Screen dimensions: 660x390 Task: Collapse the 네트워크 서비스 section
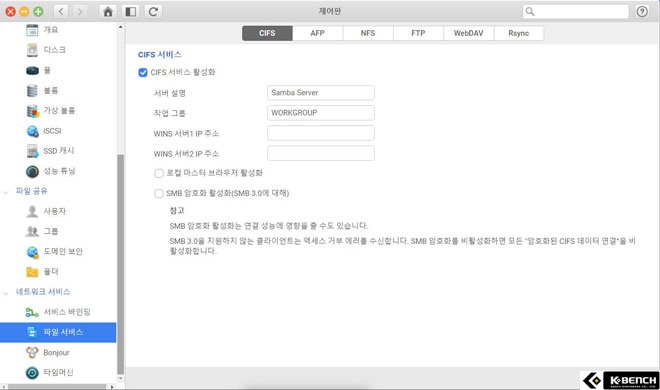pos(6,293)
